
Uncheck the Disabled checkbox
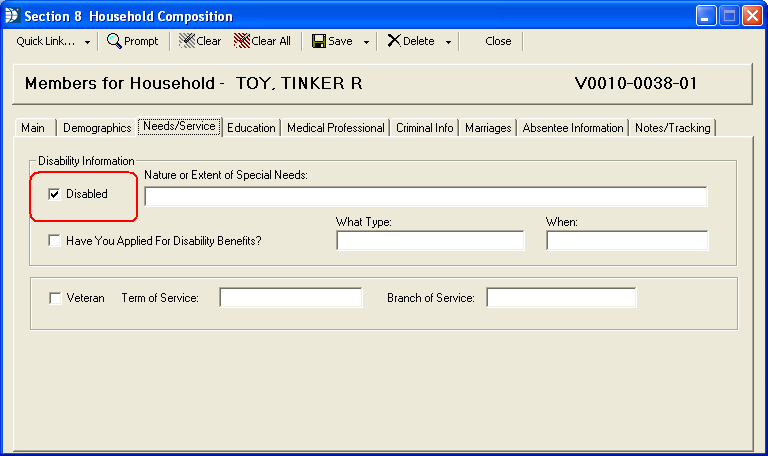click(54, 194)
